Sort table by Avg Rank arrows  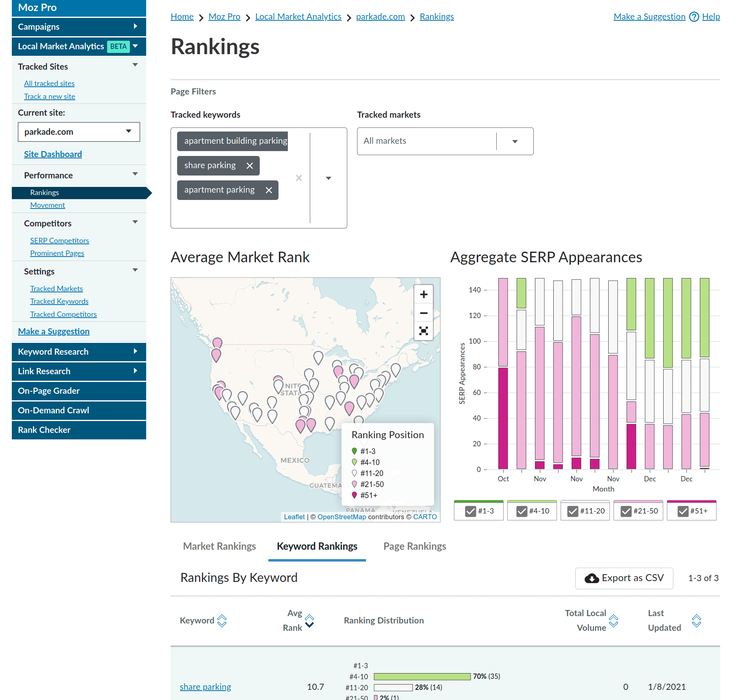(x=309, y=621)
